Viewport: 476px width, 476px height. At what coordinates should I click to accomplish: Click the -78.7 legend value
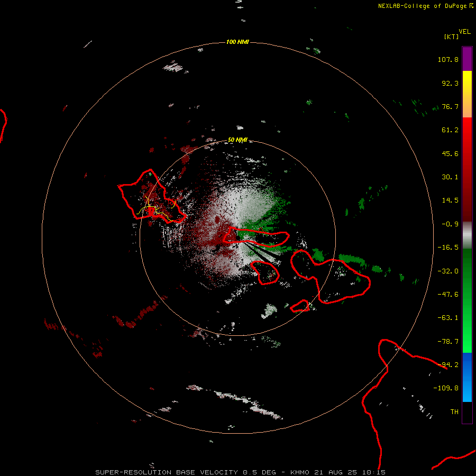(x=448, y=342)
